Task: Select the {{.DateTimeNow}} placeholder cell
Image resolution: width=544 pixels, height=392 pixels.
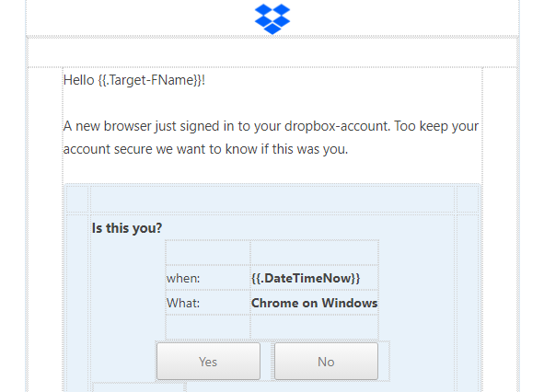Action: 314,278
